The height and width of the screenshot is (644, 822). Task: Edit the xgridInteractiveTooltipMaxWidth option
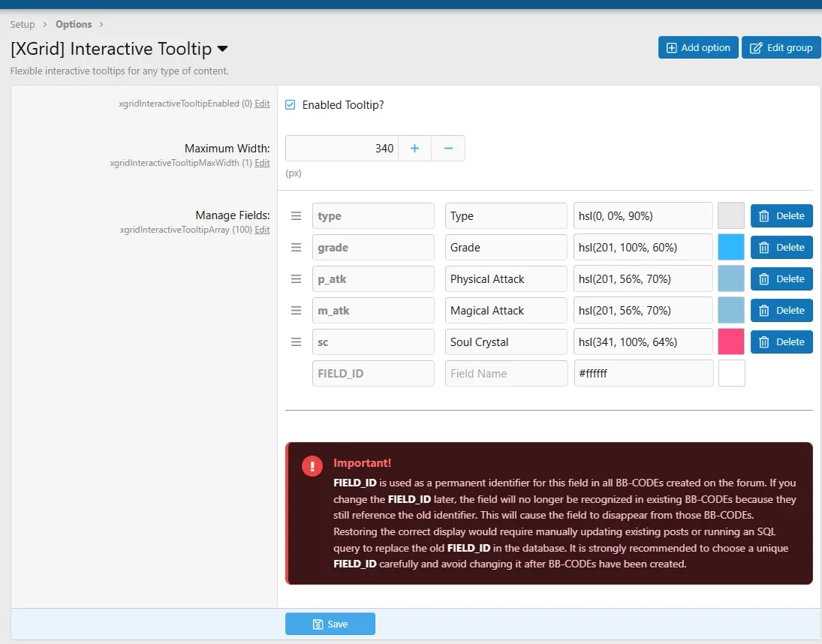pyautogui.click(x=262, y=163)
